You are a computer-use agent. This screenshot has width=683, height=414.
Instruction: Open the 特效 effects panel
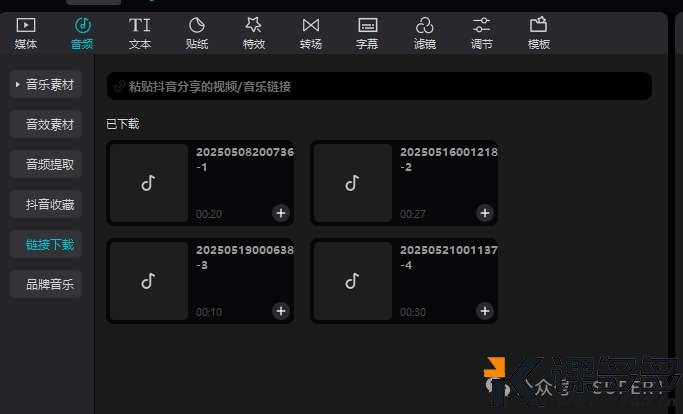(x=254, y=32)
